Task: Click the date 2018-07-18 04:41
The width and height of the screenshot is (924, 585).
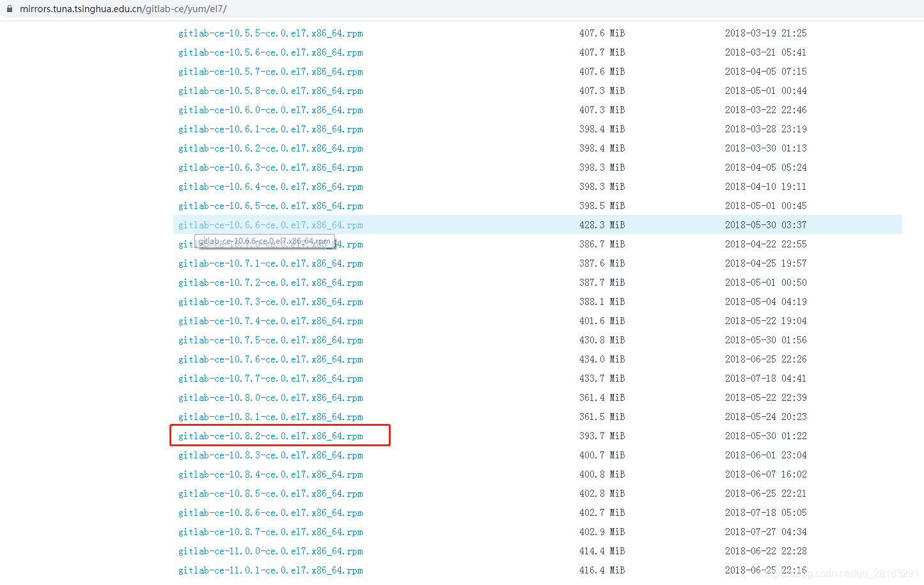Action: click(766, 378)
